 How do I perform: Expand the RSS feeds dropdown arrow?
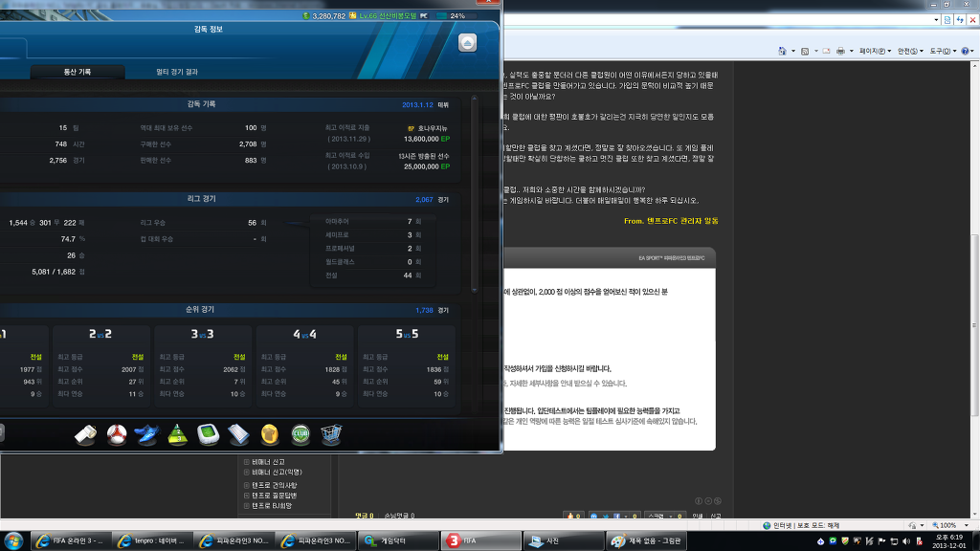pyautogui.click(x=815, y=52)
